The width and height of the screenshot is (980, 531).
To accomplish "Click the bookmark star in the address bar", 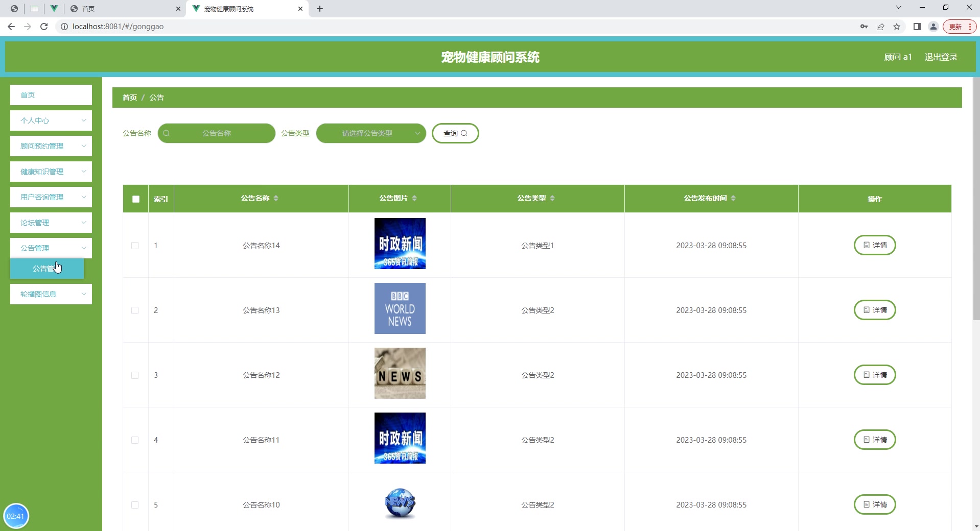I will pyautogui.click(x=897, y=27).
